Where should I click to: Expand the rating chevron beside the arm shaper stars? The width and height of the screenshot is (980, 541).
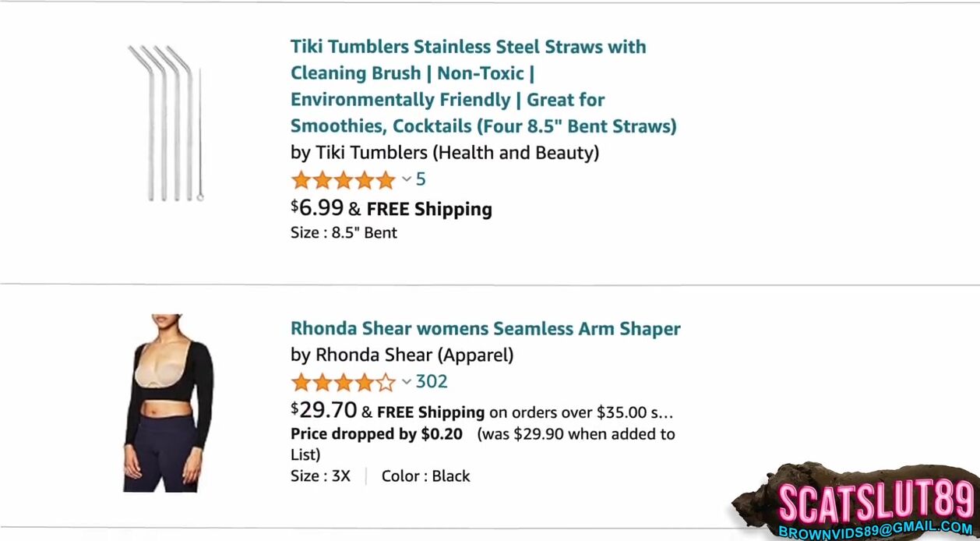(x=407, y=382)
